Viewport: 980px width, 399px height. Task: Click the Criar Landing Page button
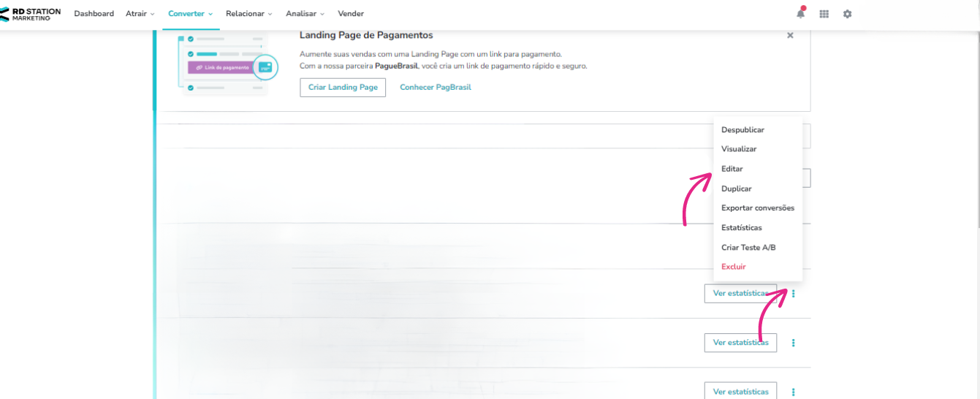pos(343,87)
